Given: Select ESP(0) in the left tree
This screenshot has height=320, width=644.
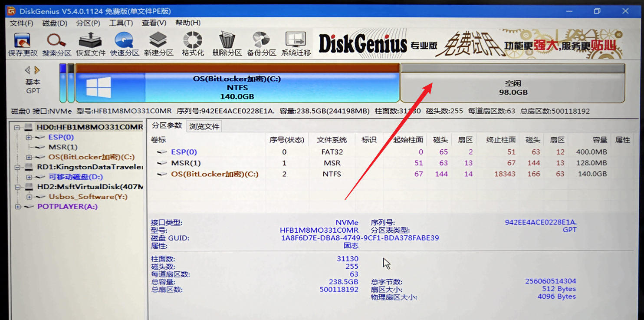Looking at the screenshot, I should (61, 137).
